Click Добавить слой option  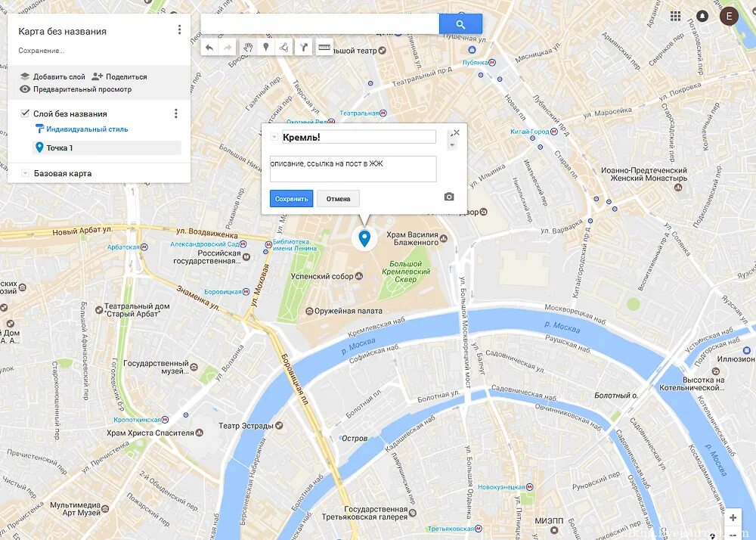click(53, 76)
